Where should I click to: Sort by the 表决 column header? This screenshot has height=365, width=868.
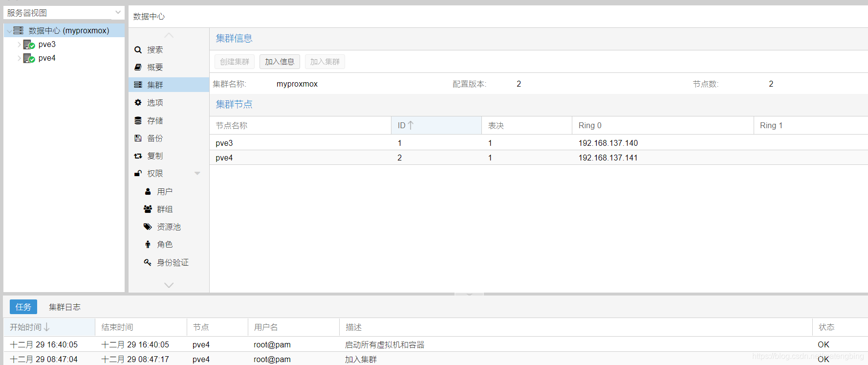point(527,125)
